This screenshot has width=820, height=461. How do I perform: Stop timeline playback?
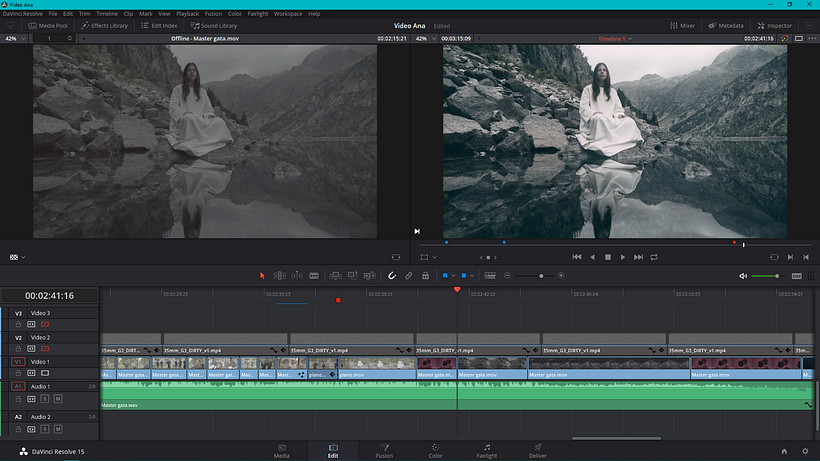tap(608, 257)
